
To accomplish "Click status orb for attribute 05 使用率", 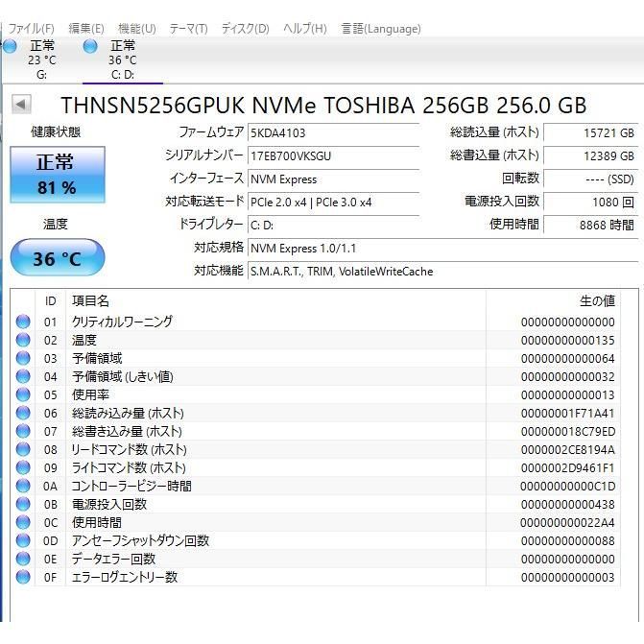I will [x=23, y=394].
